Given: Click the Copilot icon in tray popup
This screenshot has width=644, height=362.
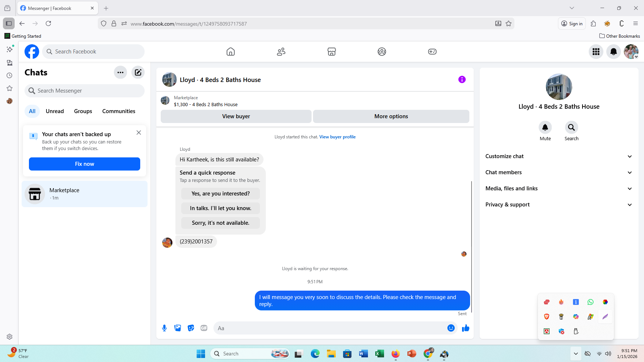Looking at the screenshot, I should [x=576, y=317].
